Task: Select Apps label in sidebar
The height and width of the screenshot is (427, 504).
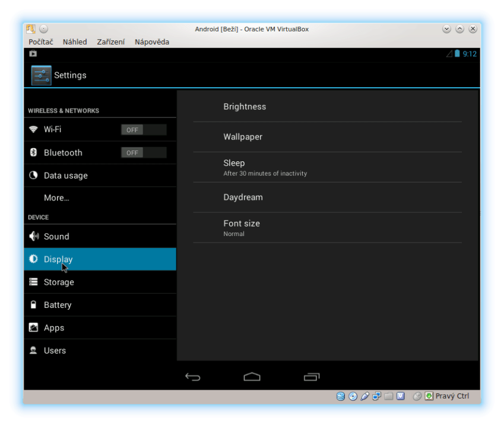Action: (54, 328)
